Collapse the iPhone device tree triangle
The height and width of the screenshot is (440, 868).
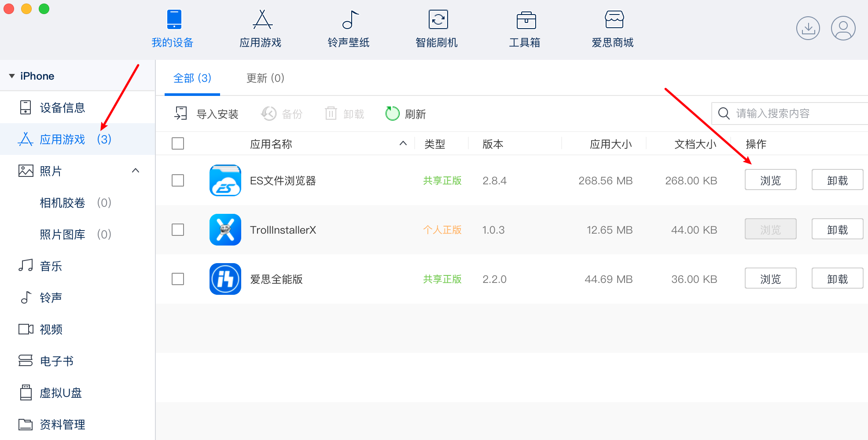pos(12,76)
